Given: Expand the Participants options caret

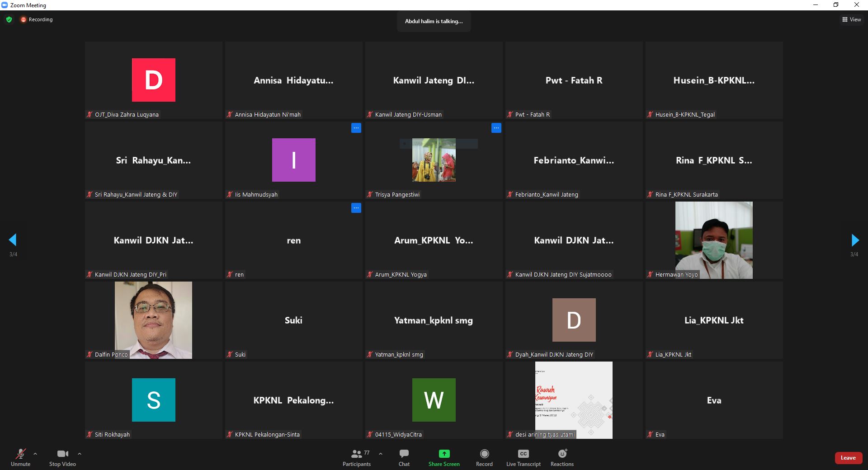Looking at the screenshot, I should click(381, 454).
